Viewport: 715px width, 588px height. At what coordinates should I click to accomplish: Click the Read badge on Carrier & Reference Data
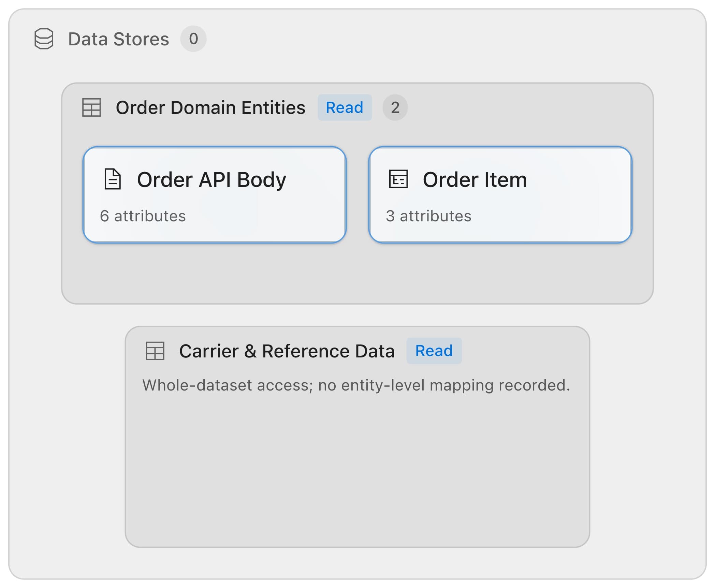click(434, 351)
